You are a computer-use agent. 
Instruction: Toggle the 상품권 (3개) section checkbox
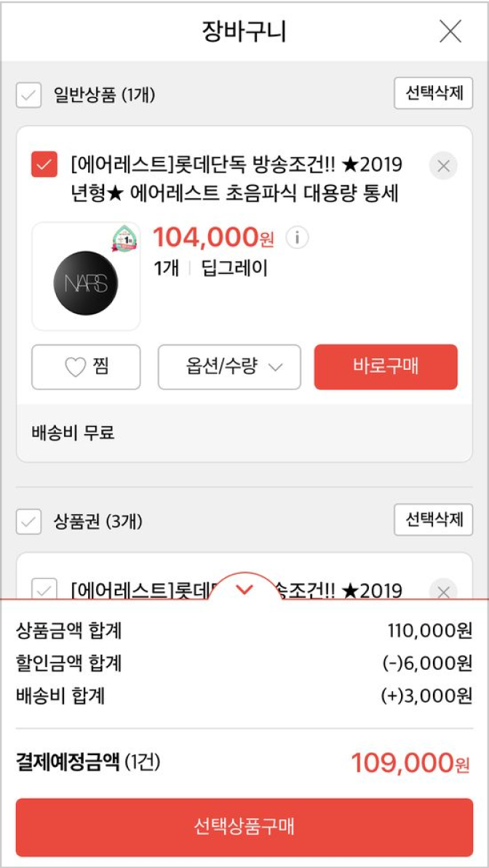pyautogui.click(x=29, y=521)
